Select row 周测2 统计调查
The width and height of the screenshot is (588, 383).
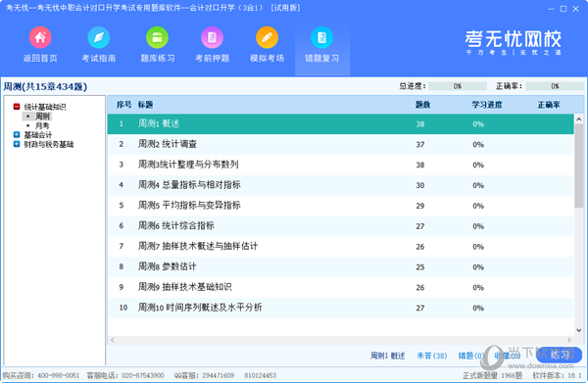(x=340, y=144)
